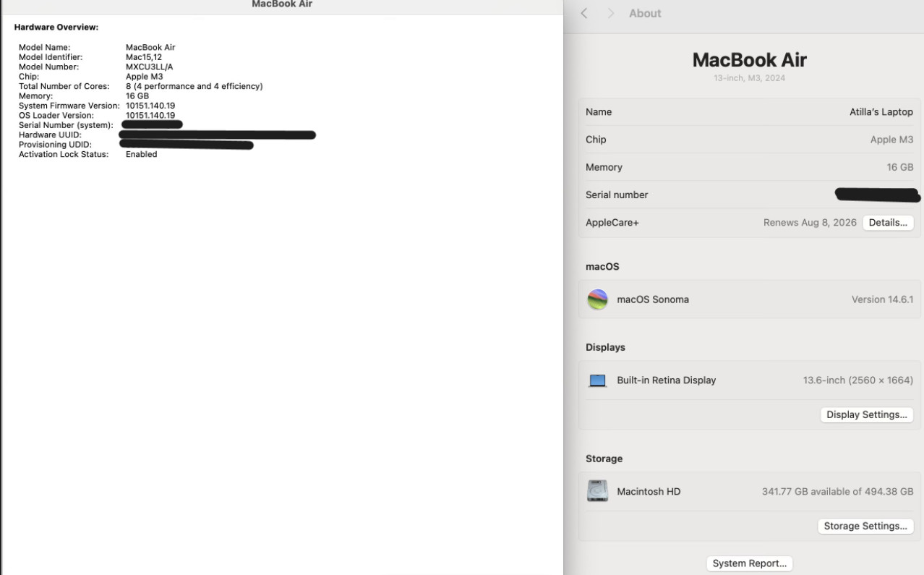Click the Model Identifier label
Image resolution: width=924 pixels, height=575 pixels.
pos(51,57)
